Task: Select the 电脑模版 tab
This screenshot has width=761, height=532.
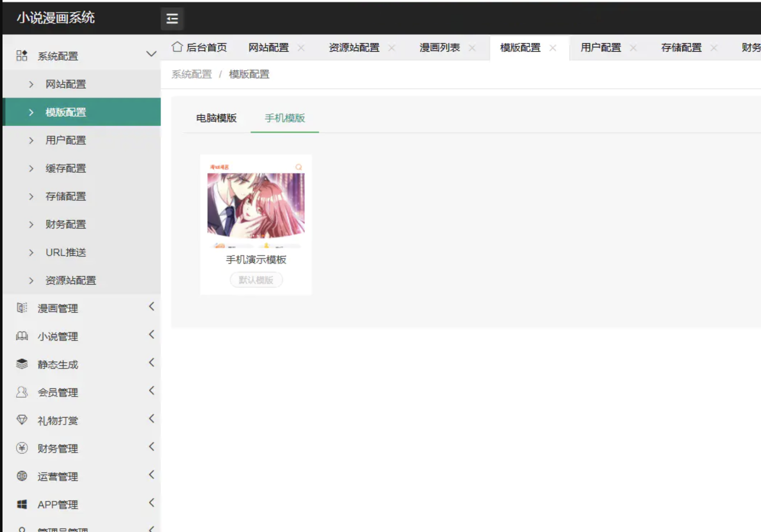Action: click(x=216, y=118)
